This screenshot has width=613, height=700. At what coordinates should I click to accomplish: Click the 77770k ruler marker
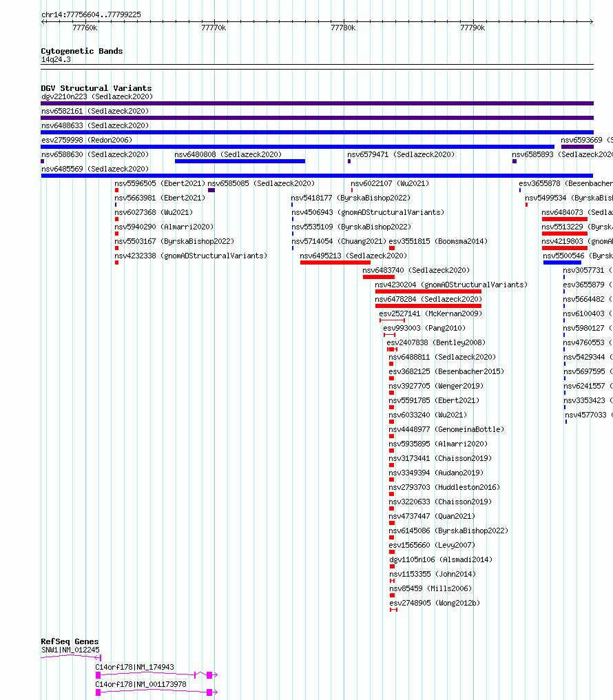click(214, 28)
